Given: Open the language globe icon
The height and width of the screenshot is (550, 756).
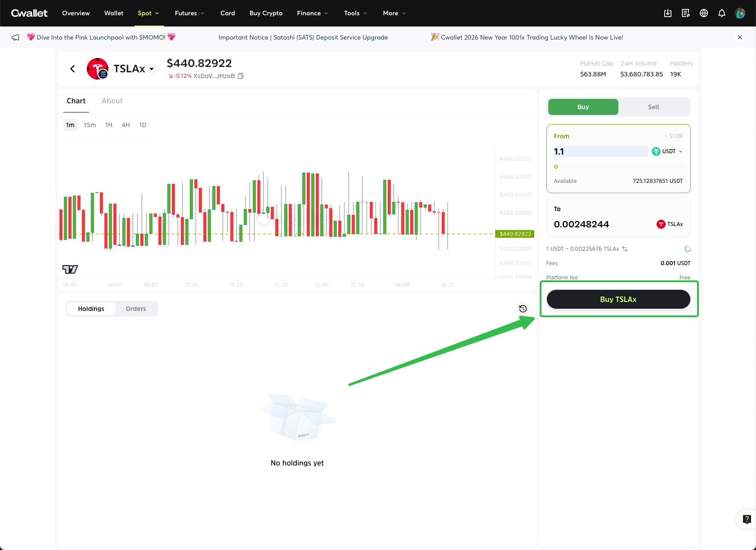Looking at the screenshot, I should coord(704,13).
